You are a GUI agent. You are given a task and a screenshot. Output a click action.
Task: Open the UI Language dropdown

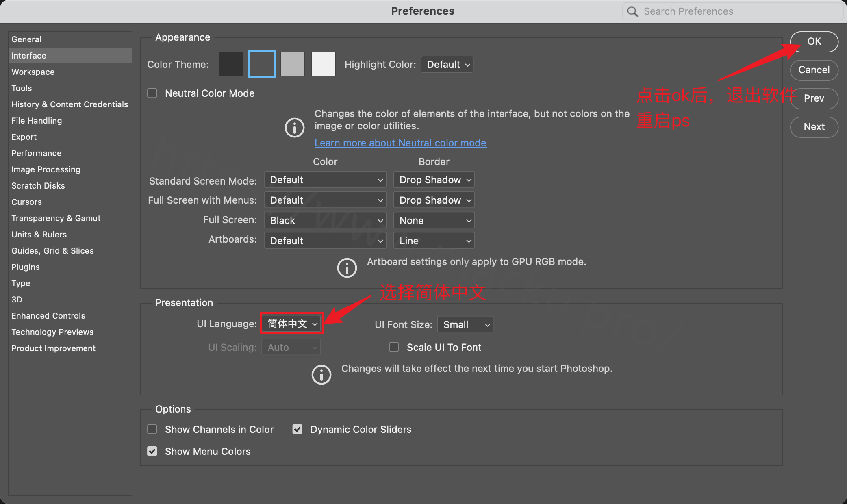pyautogui.click(x=291, y=324)
